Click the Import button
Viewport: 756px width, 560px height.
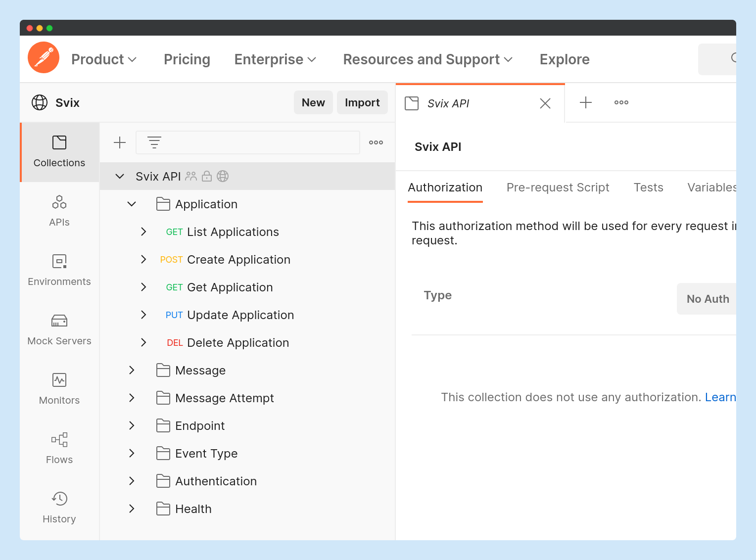[x=362, y=102]
